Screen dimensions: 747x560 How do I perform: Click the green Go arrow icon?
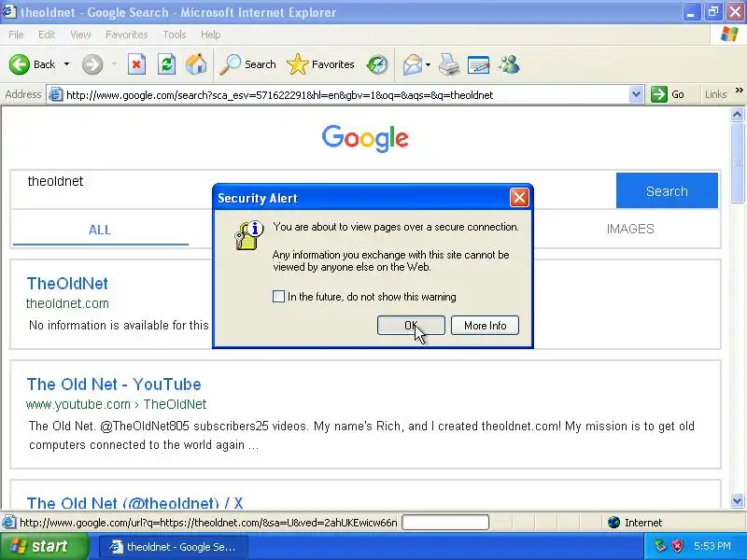pyautogui.click(x=659, y=94)
